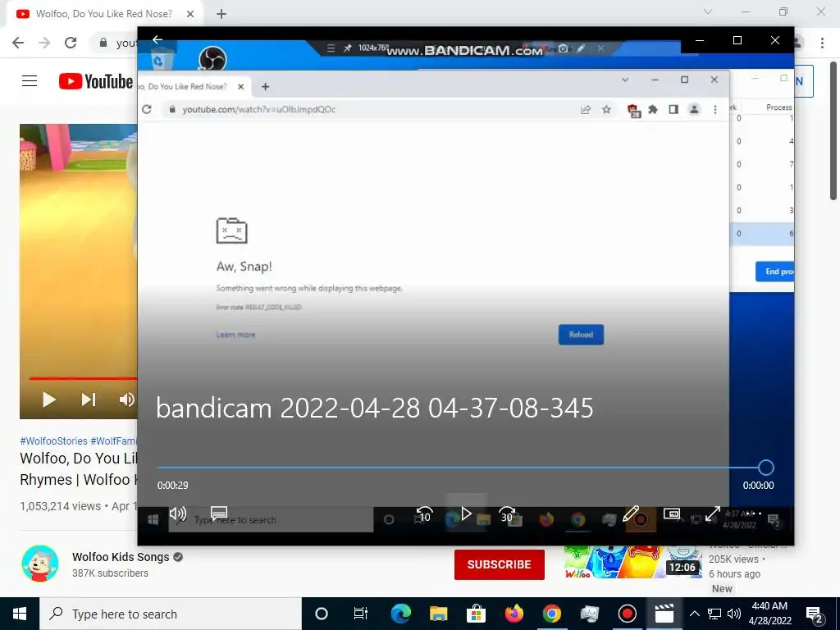840x630 pixels.
Task: Open Microsoft Store from taskbar
Action: click(476, 614)
